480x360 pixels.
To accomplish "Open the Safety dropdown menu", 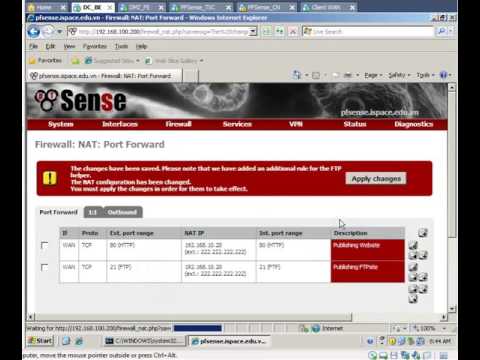I will tap(399, 75).
